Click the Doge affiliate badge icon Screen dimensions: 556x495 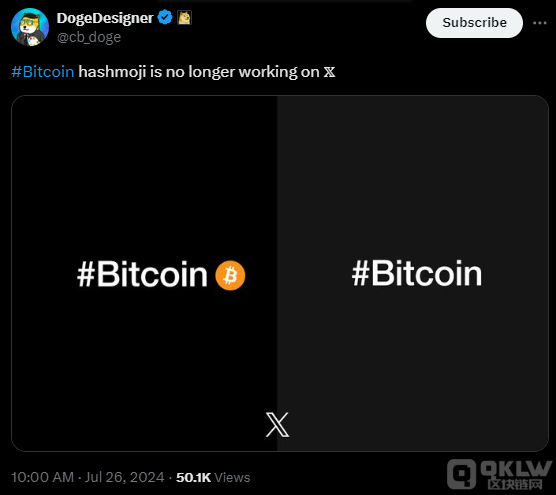pyautogui.click(x=184, y=17)
